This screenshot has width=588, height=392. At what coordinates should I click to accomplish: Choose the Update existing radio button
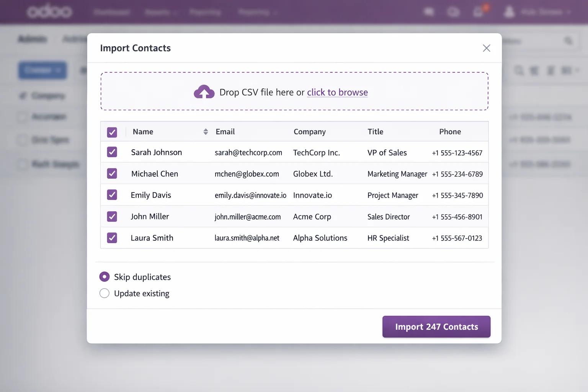[x=105, y=293]
